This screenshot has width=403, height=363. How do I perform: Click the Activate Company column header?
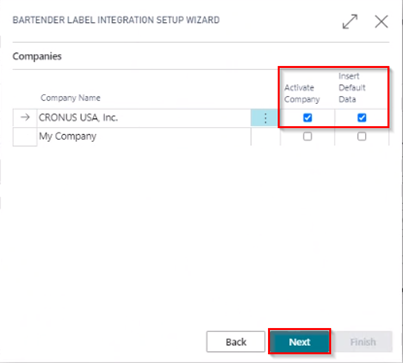click(x=302, y=93)
